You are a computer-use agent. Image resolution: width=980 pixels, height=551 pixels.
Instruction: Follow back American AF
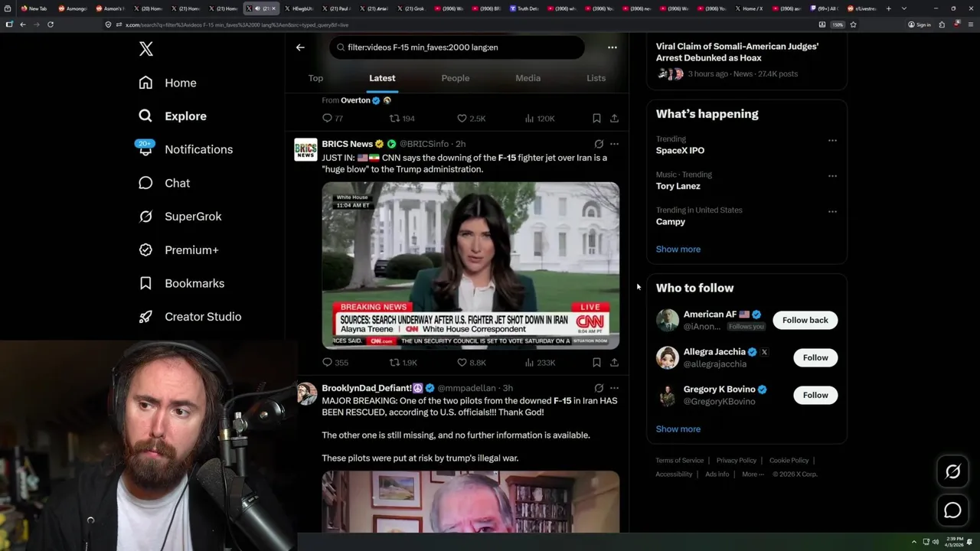coord(805,320)
